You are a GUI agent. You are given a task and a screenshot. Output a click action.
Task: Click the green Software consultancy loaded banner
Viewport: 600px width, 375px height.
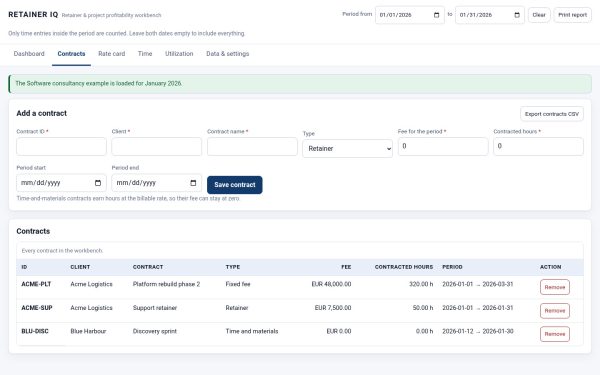(x=300, y=84)
